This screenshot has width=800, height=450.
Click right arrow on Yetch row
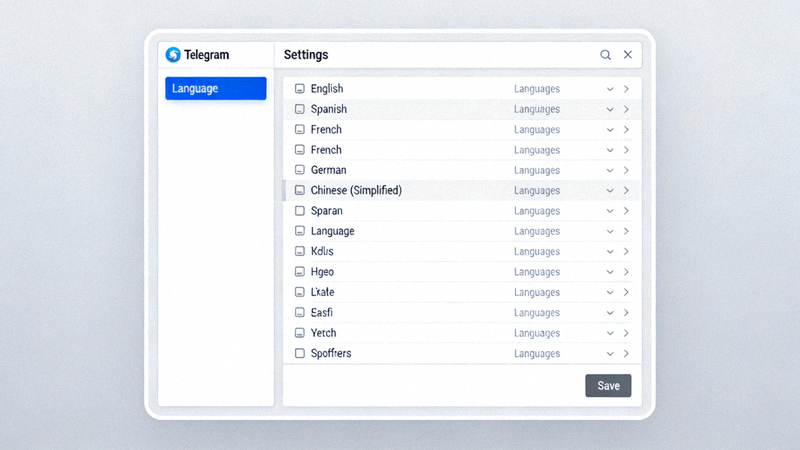pos(627,333)
